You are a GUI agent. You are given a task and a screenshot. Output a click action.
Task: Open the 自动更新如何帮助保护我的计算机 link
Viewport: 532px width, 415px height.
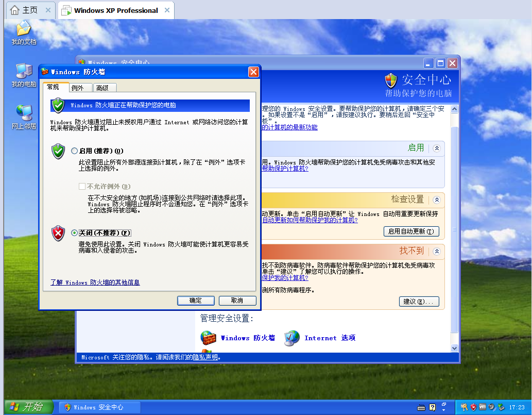(310, 220)
